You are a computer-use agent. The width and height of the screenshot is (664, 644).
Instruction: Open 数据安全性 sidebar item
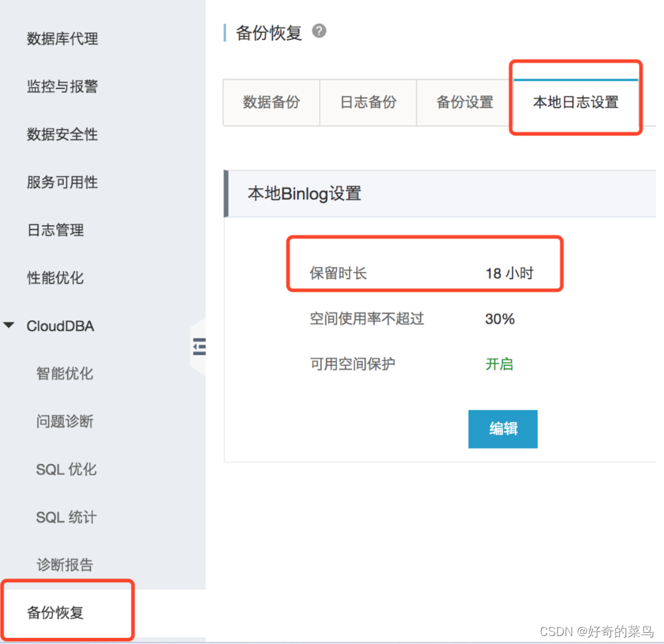[62, 134]
